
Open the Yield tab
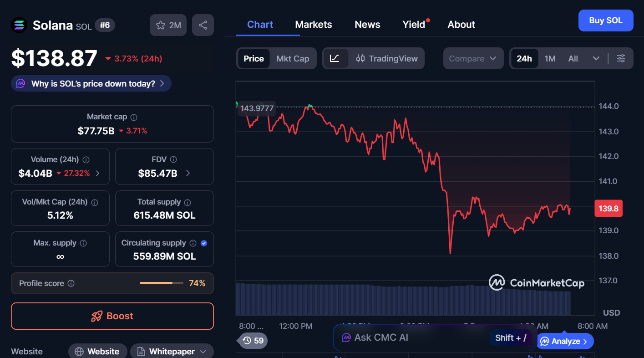tap(414, 25)
